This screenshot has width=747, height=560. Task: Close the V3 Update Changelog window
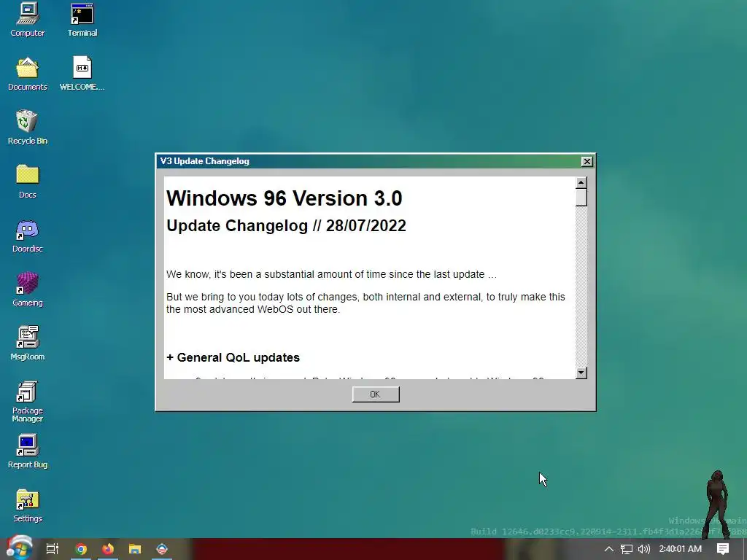tap(587, 161)
